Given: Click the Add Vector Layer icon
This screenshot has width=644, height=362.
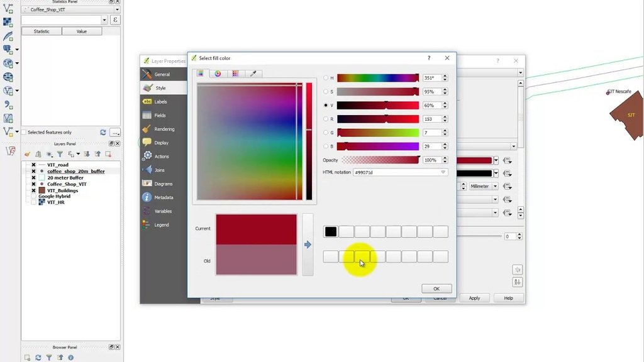Looking at the screenshot, I should (x=8, y=8).
